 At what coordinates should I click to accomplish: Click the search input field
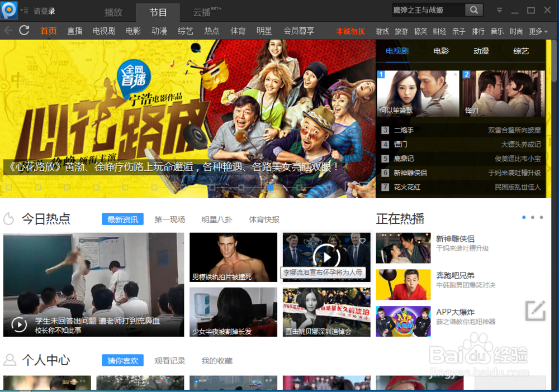pyautogui.click(x=428, y=10)
